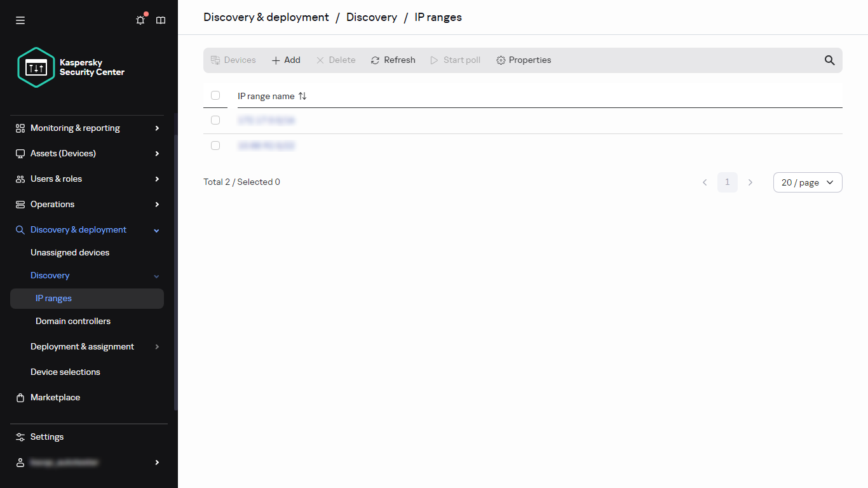The image size is (868, 488).
Task: Check the first IP range row
Action: pyautogui.click(x=215, y=119)
